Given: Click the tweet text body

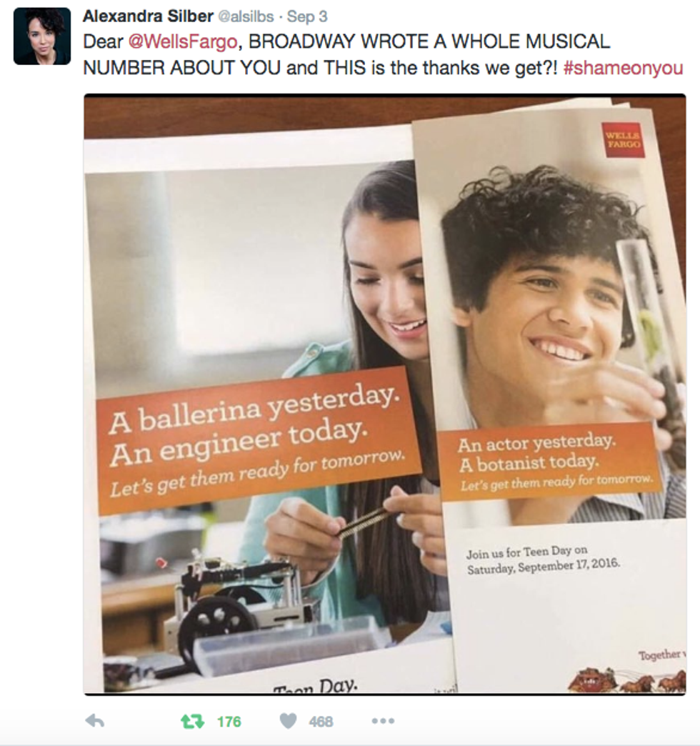Looking at the screenshot, I should point(383,55).
